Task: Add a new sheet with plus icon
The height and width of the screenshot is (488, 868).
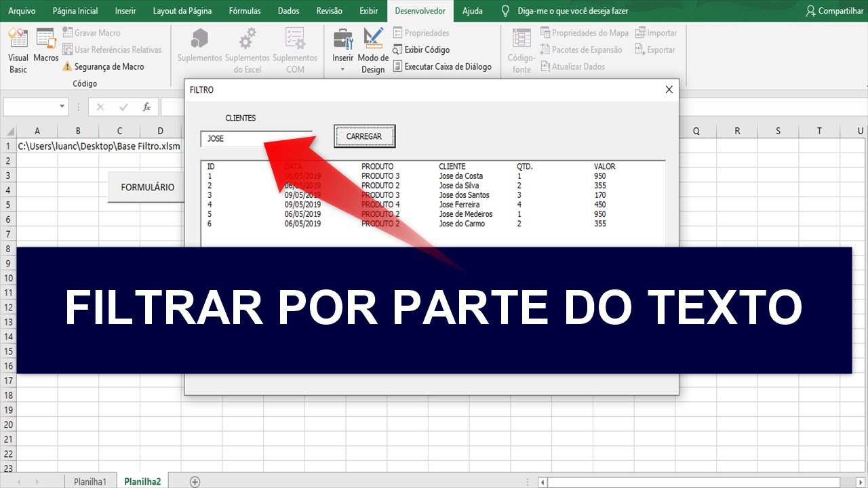Action: pos(195,482)
